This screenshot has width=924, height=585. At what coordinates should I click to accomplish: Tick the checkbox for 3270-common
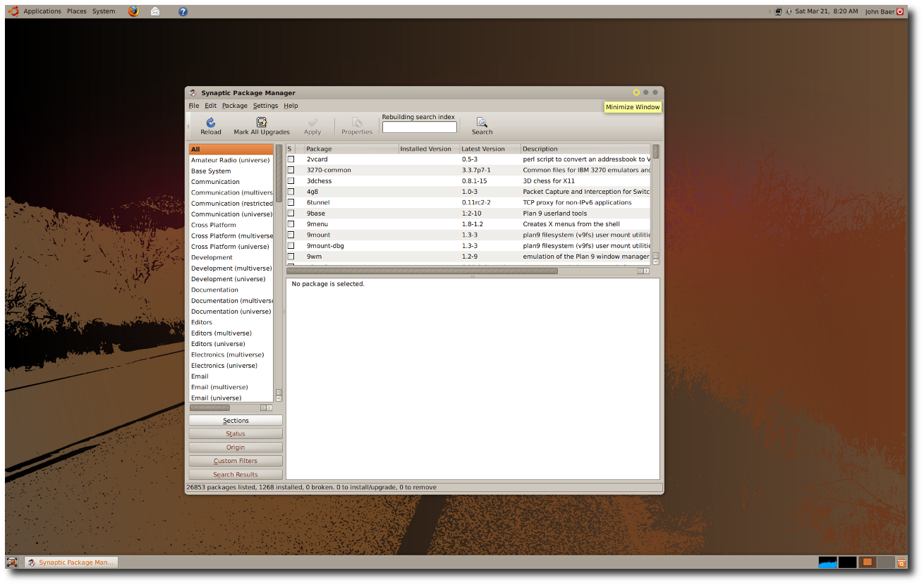click(291, 170)
